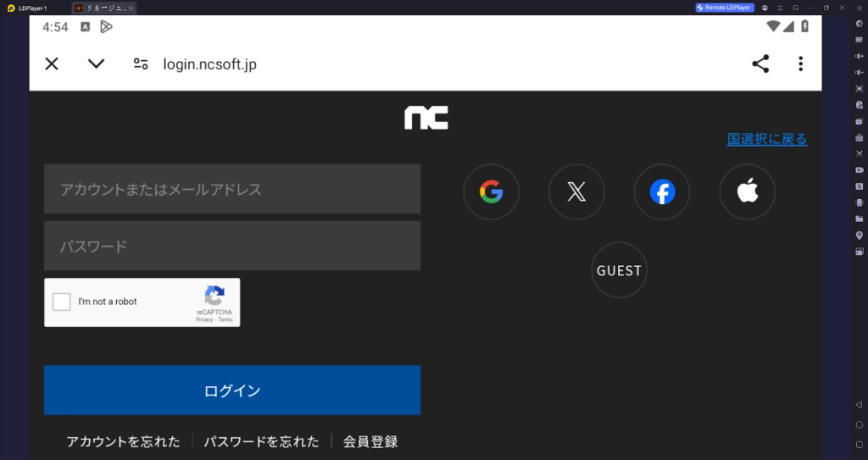The width and height of the screenshot is (868, 460).
Task: Focus the パスワード input field
Action: click(x=232, y=246)
